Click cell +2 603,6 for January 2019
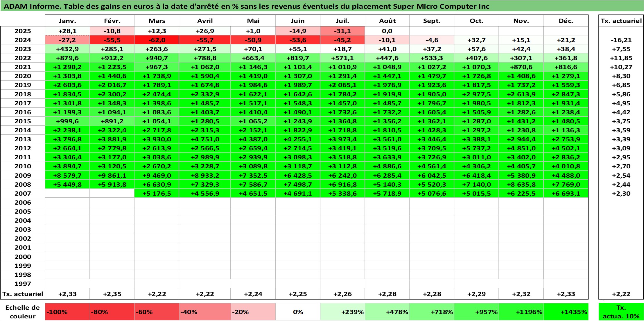The height and width of the screenshot is (321, 644). [67, 85]
